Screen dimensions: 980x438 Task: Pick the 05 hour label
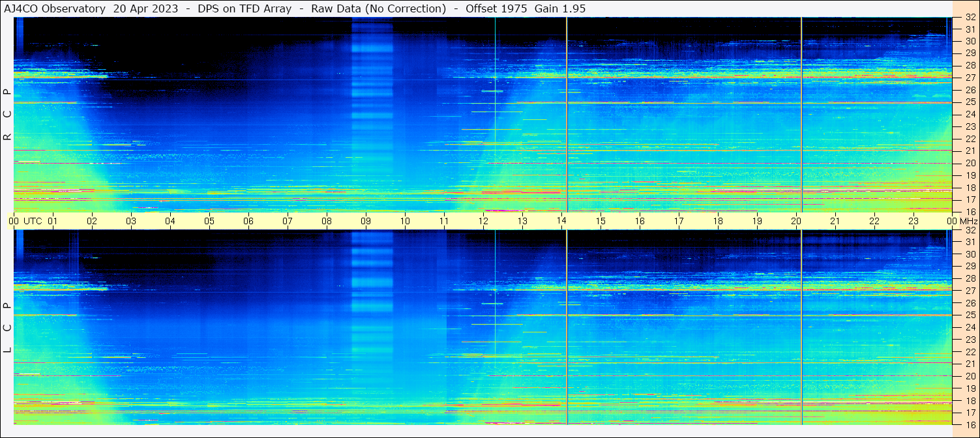coord(209,221)
